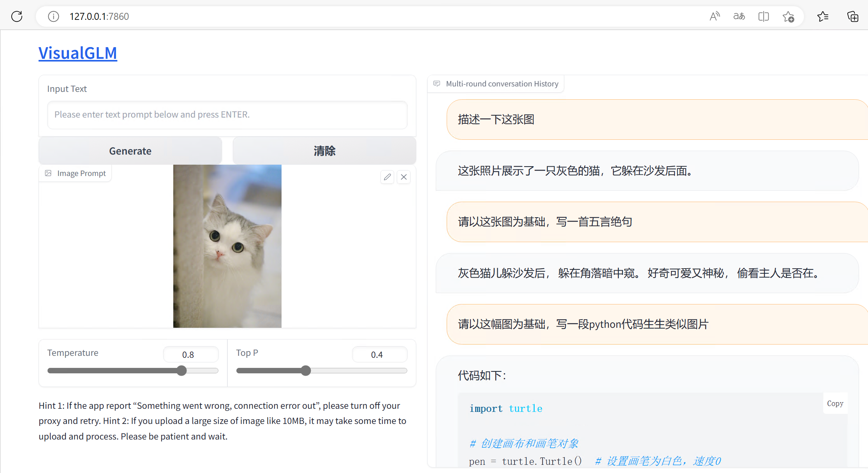Open the favorites list icon
This screenshot has height=473, width=868.
tap(823, 16)
